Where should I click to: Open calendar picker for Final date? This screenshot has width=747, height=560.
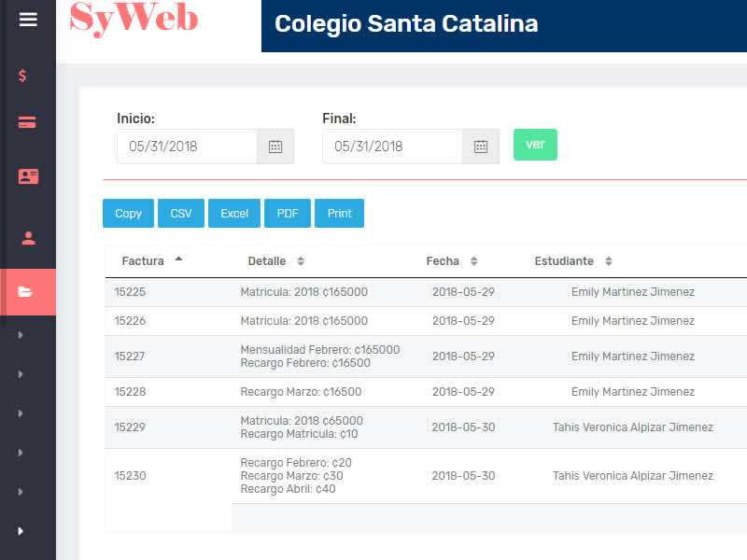(481, 147)
